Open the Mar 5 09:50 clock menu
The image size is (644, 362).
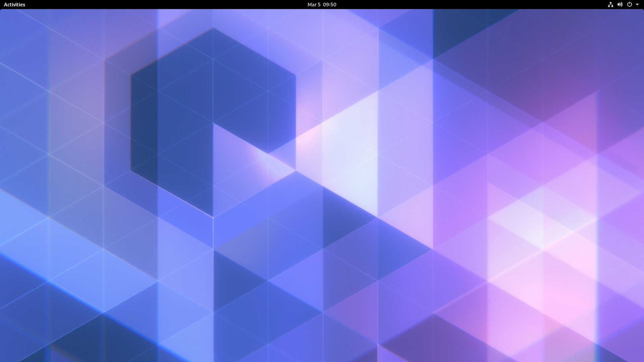322,4
